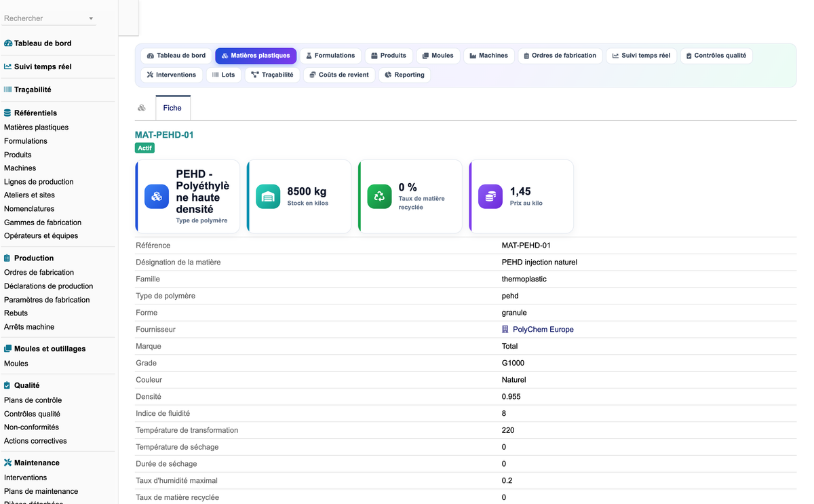Open Machines in the sidebar
814x504 pixels.
[x=20, y=168]
